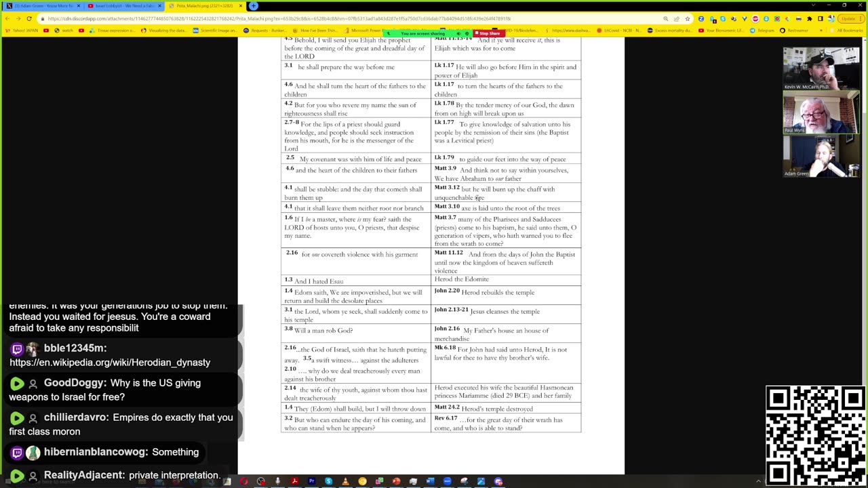Open the Excess mortality bookmark
The image size is (868, 488).
(x=670, y=30)
